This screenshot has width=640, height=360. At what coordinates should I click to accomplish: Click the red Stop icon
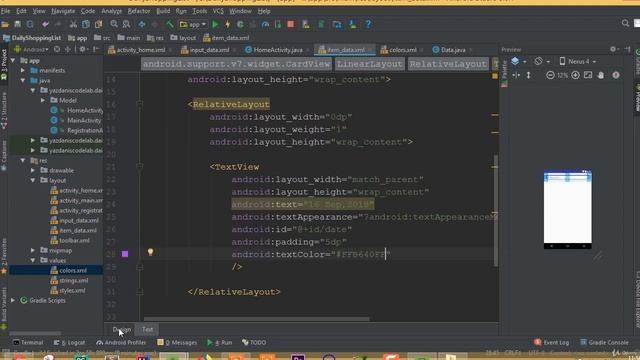[291, 24]
